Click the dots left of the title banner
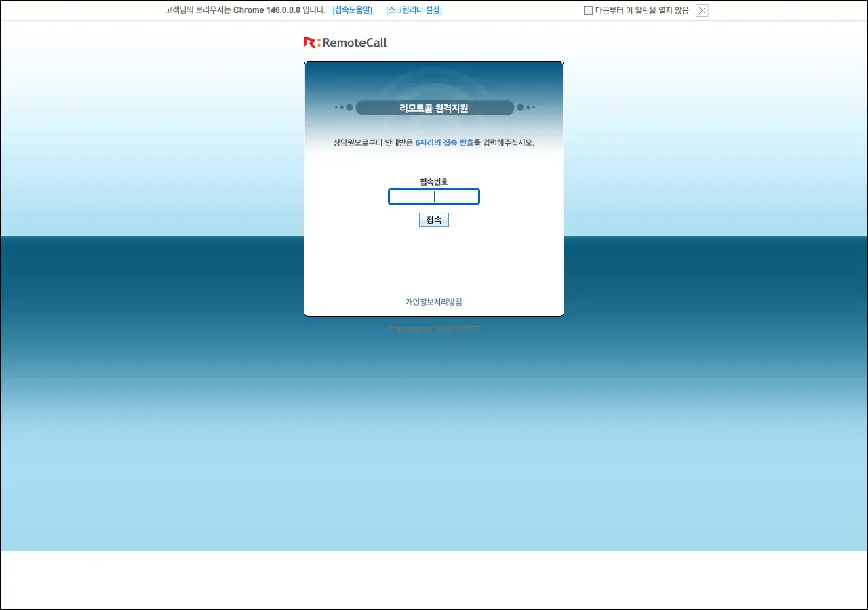 coord(344,108)
